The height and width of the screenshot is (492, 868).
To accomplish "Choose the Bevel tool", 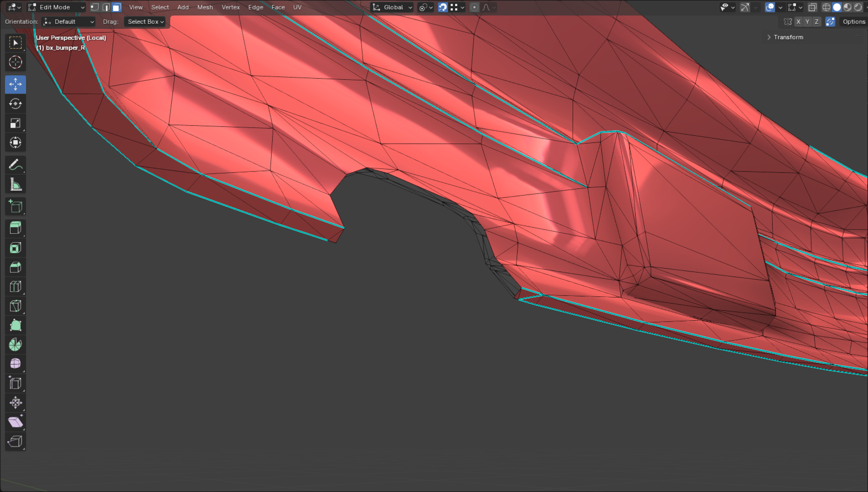I will 16,267.
